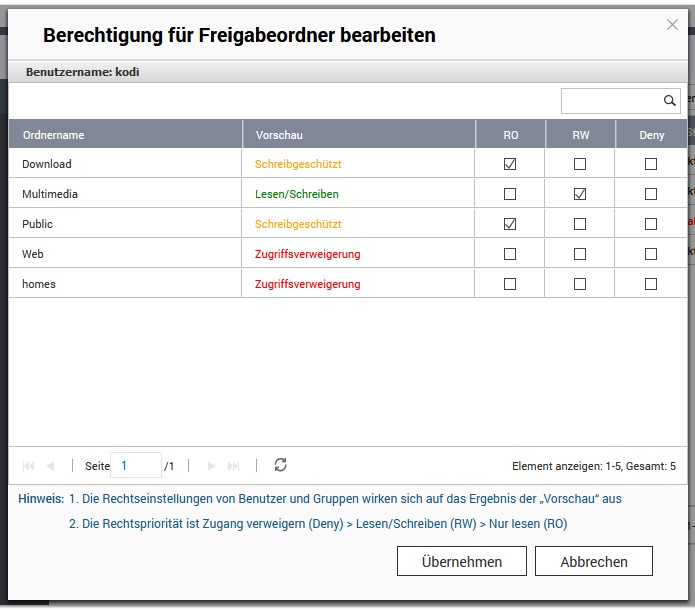
Task: Sort by Ordnername column header
Action: click(125, 135)
